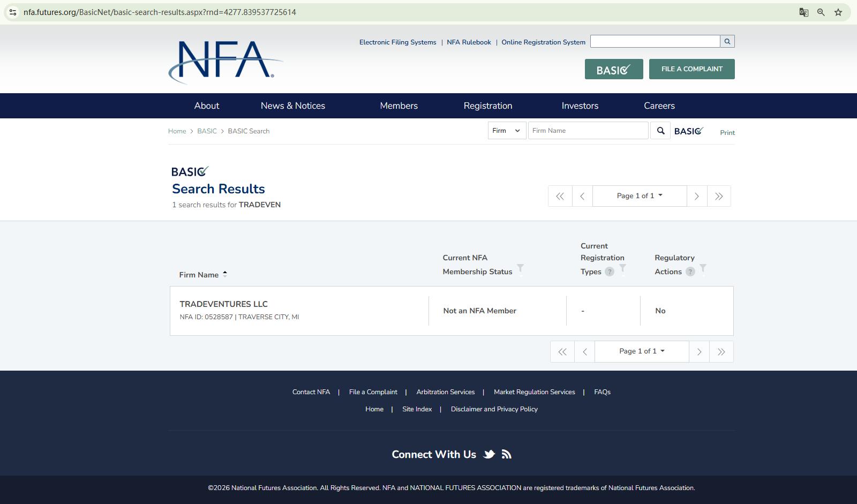The width and height of the screenshot is (857, 504).
Task: Open the Registration Types help question mark
Action: [609, 272]
